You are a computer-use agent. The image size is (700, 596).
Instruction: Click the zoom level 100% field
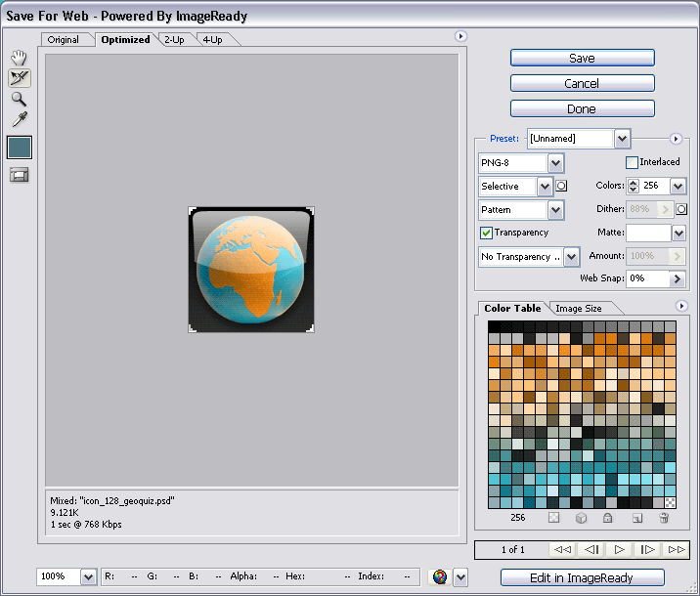[x=59, y=576]
